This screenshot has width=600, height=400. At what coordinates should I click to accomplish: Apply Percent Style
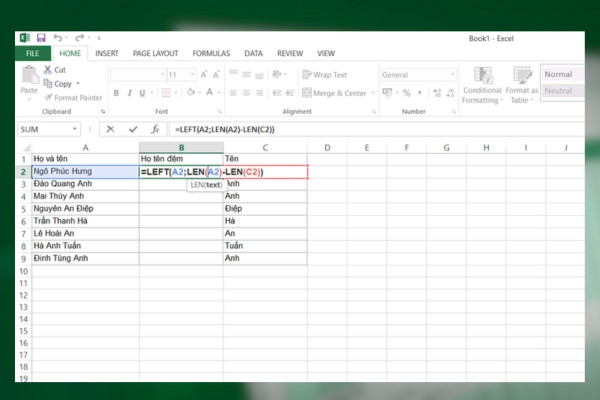click(407, 93)
